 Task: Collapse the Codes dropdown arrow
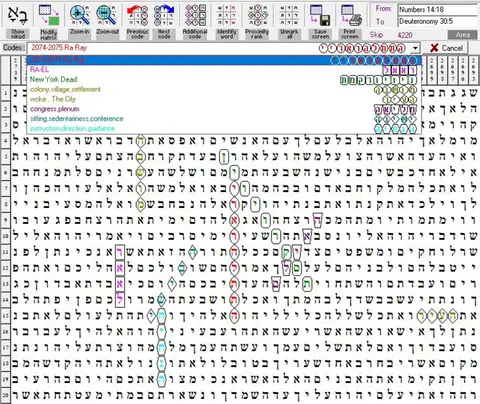tap(415, 48)
